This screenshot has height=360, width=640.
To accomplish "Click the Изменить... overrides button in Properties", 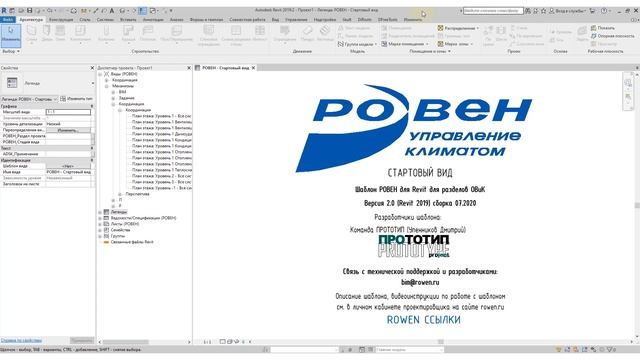I will (68, 130).
